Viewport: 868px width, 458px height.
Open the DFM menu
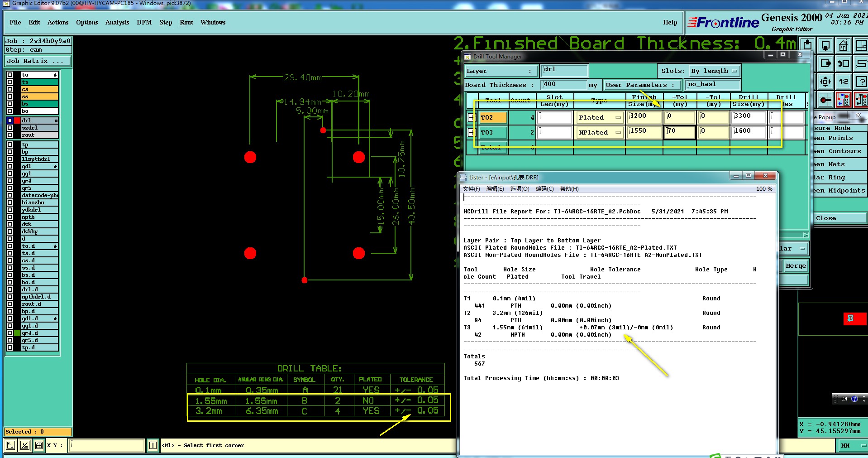tap(144, 22)
